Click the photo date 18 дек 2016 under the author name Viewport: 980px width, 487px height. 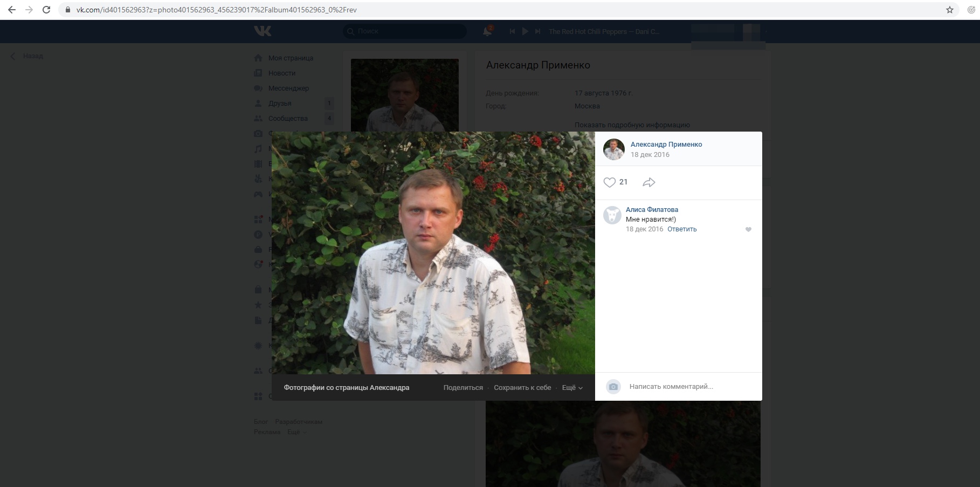point(650,155)
